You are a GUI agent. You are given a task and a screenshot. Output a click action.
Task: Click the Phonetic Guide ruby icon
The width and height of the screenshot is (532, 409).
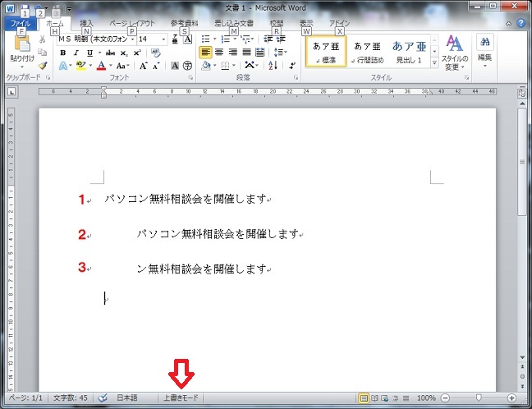pos(175,39)
